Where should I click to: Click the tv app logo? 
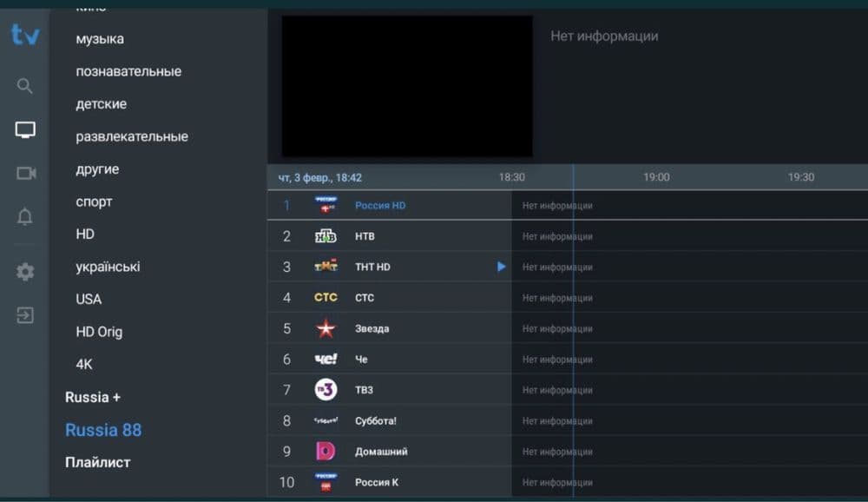pos(25,35)
